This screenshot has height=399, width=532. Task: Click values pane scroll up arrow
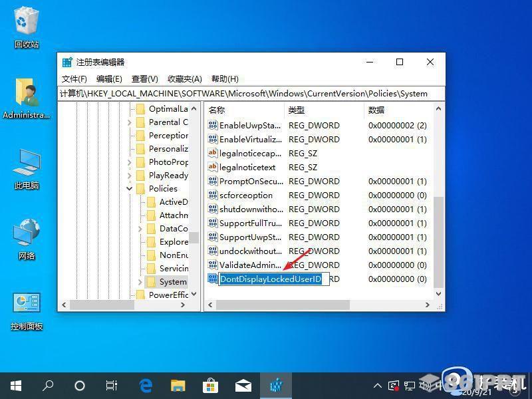click(438, 109)
